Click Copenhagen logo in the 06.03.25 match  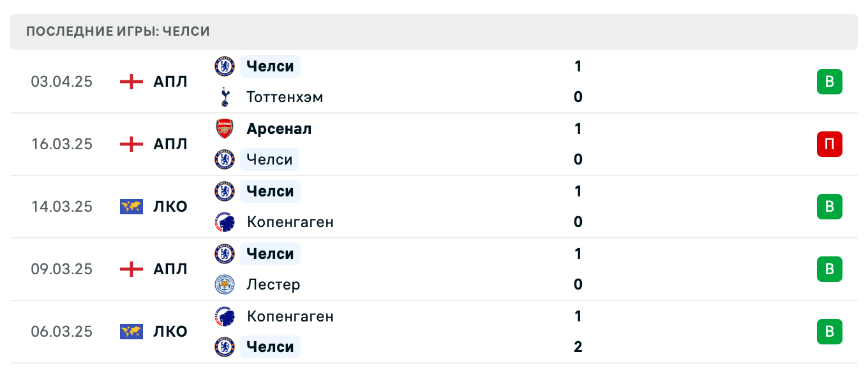coord(225,316)
